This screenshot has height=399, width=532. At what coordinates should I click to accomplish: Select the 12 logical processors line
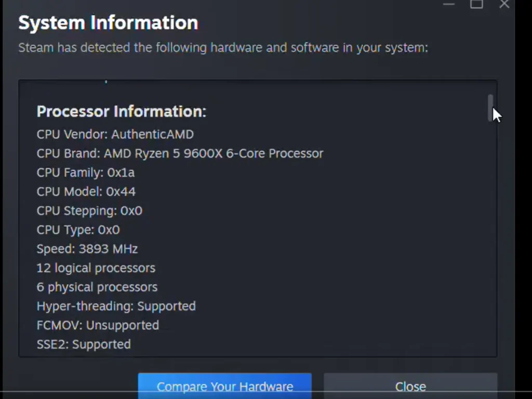(96, 268)
